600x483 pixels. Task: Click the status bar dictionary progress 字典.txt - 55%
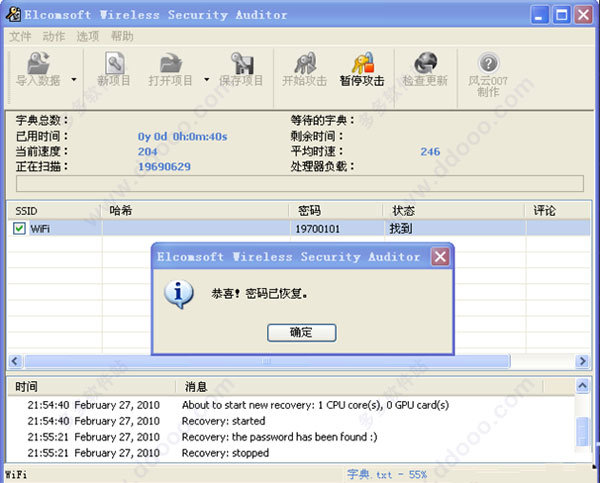[x=387, y=475]
